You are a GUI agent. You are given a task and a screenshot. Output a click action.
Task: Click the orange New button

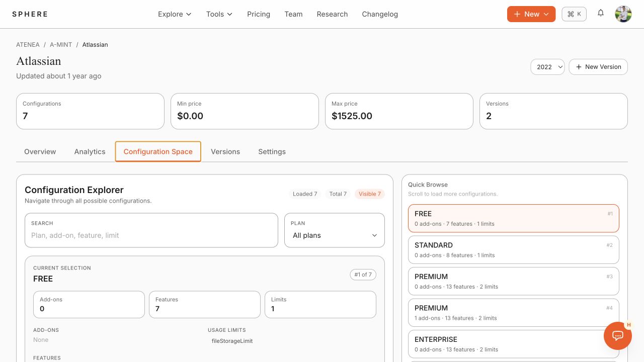(531, 14)
